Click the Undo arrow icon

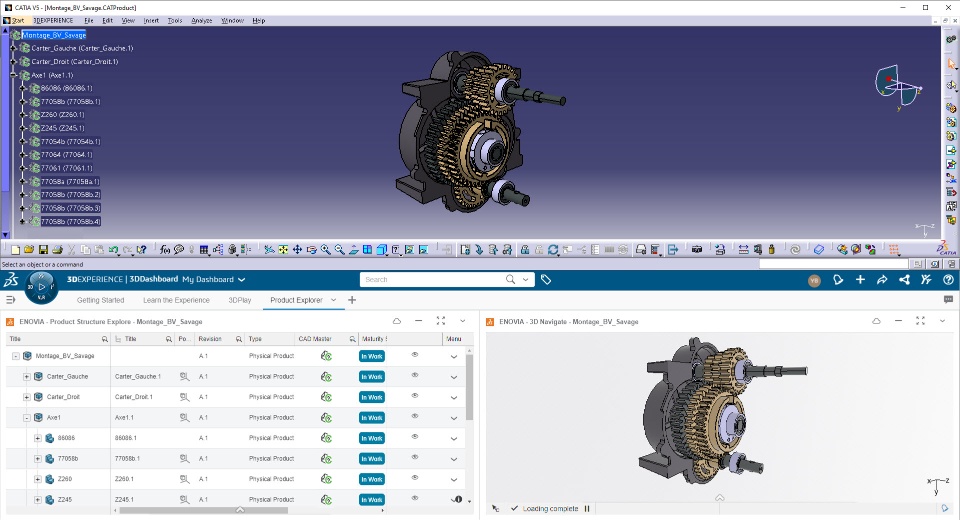114,250
